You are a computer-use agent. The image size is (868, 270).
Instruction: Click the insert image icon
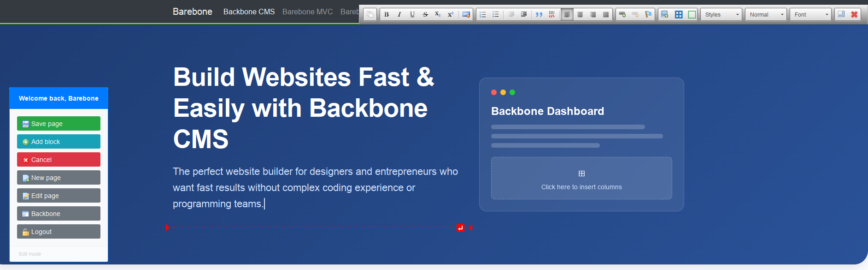click(x=665, y=14)
